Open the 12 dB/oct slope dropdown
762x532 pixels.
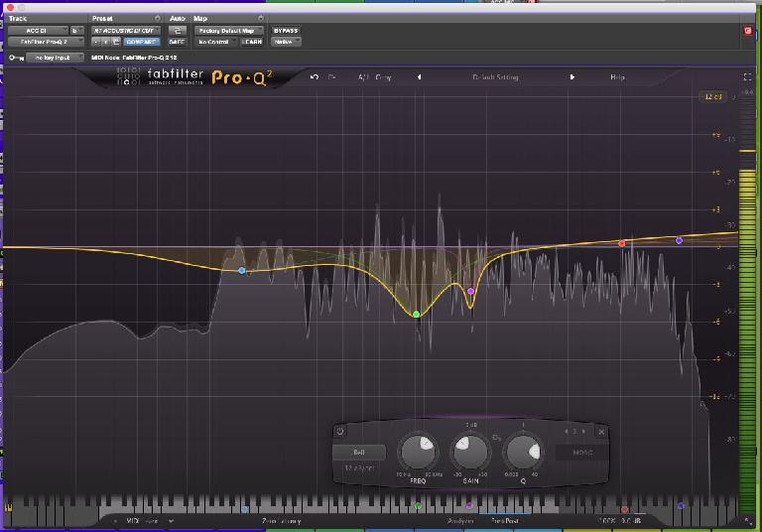359,467
